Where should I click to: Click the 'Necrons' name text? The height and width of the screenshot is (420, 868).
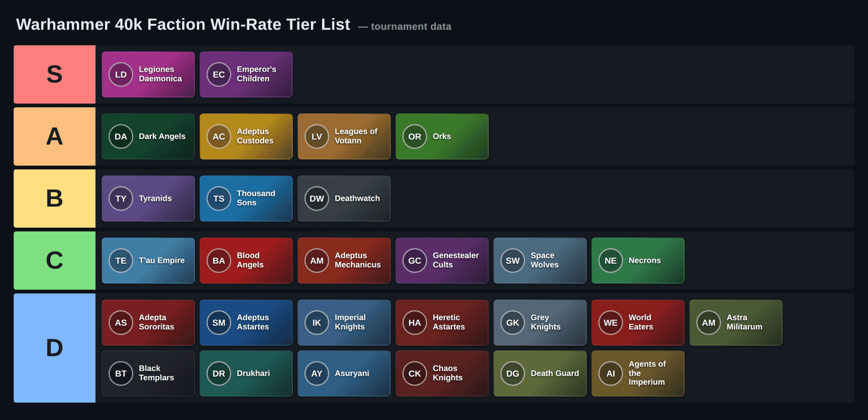coord(644,260)
